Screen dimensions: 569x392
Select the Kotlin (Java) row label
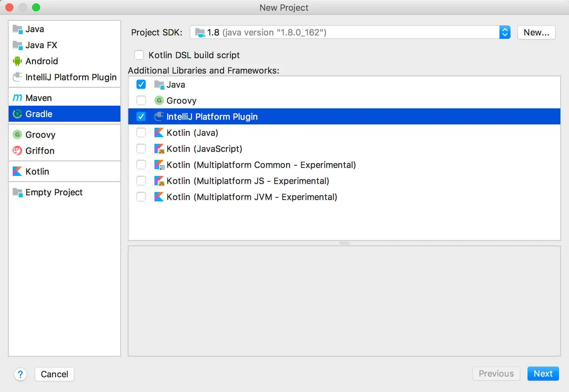(192, 133)
